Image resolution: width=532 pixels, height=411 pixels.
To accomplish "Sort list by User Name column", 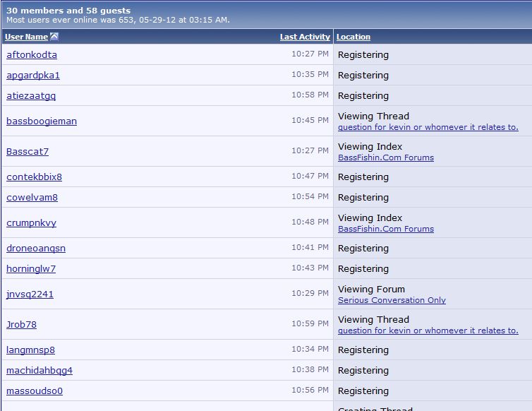I will pyautogui.click(x=27, y=37).
